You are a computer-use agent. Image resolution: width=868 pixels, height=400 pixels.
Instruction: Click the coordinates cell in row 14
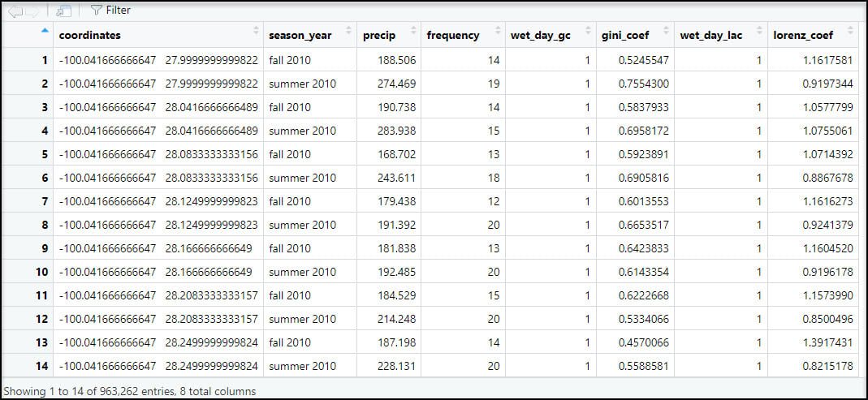pos(158,366)
